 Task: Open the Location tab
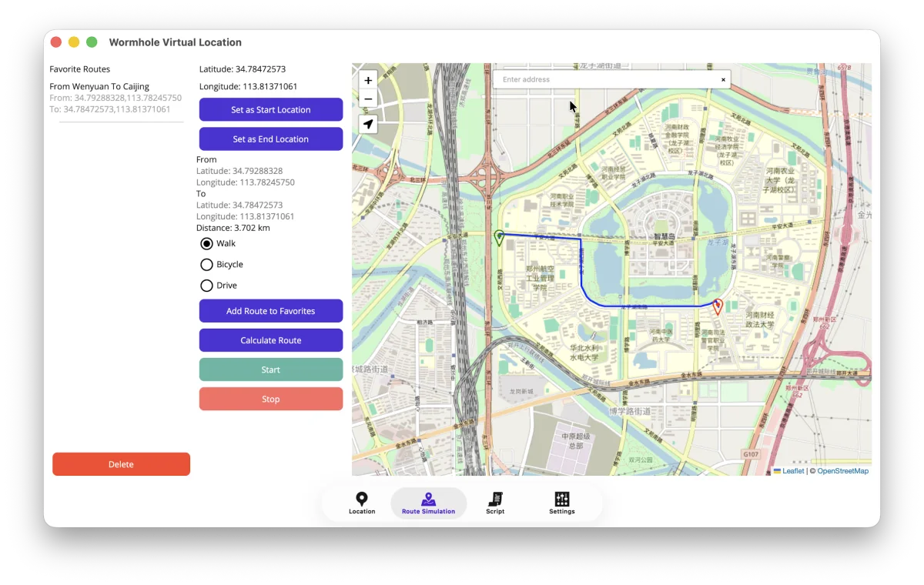362,503
